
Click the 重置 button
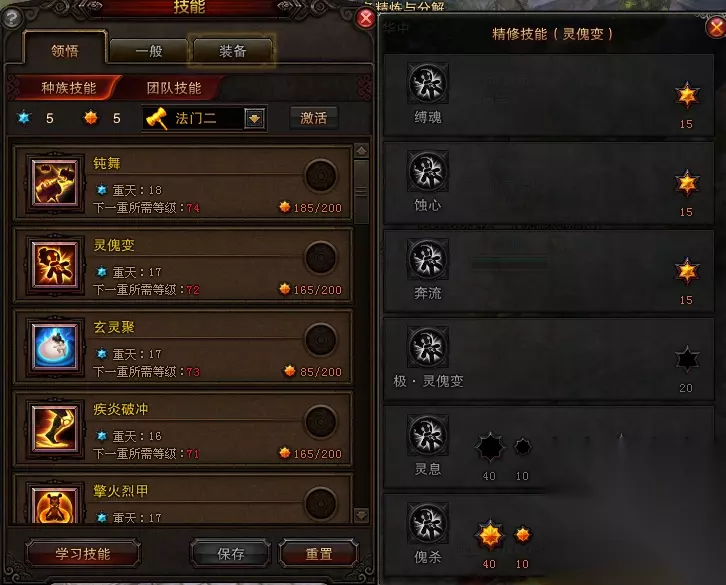click(x=319, y=554)
